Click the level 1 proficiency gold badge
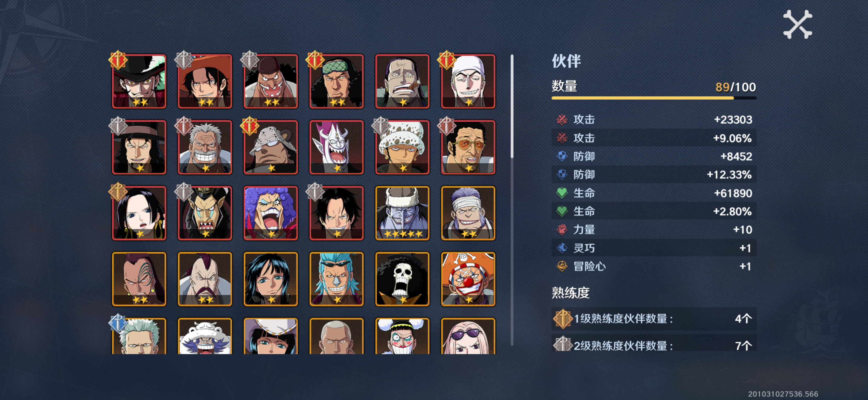The width and height of the screenshot is (868, 400). (563, 319)
